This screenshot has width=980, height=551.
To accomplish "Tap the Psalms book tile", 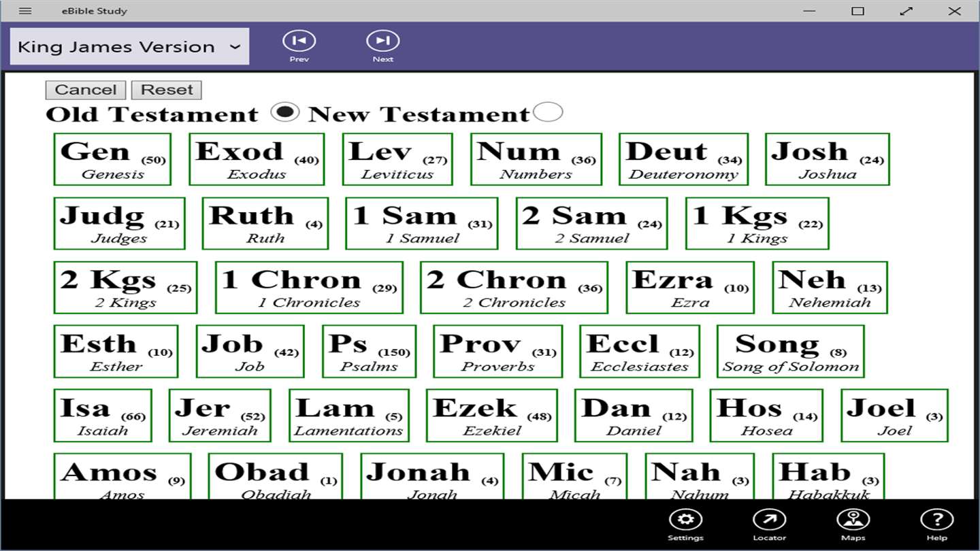I will click(369, 351).
